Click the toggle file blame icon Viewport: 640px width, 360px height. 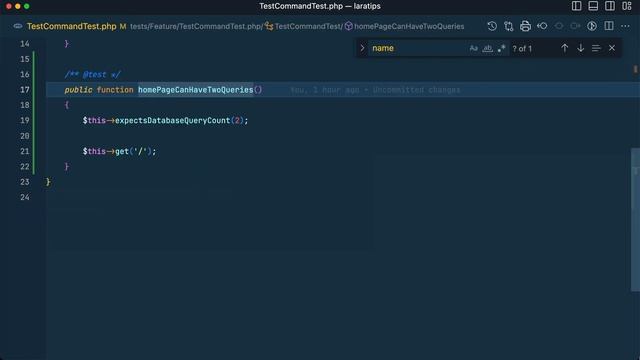pos(591,26)
